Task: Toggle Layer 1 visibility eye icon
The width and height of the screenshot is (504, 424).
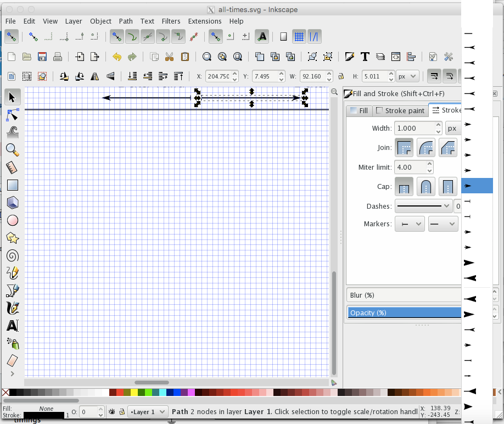Action: [x=112, y=411]
